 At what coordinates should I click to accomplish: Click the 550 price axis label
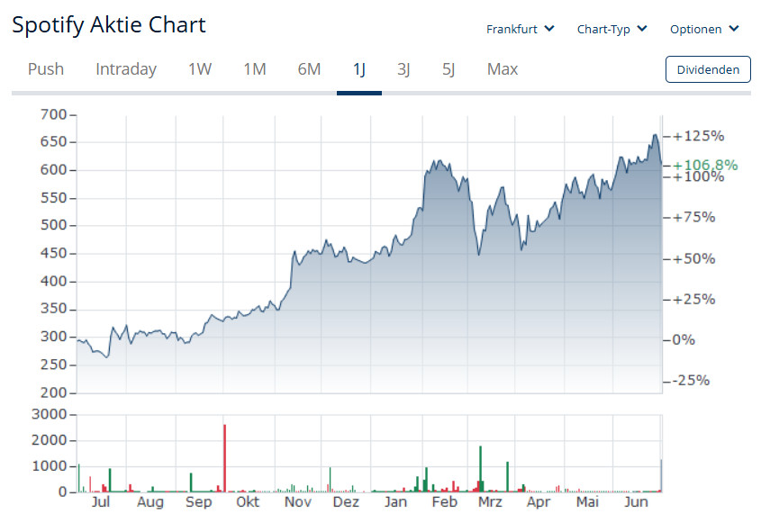point(53,198)
